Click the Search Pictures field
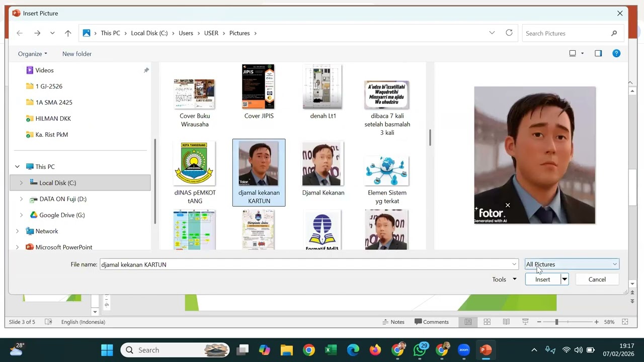644x362 pixels. pyautogui.click(x=566, y=33)
